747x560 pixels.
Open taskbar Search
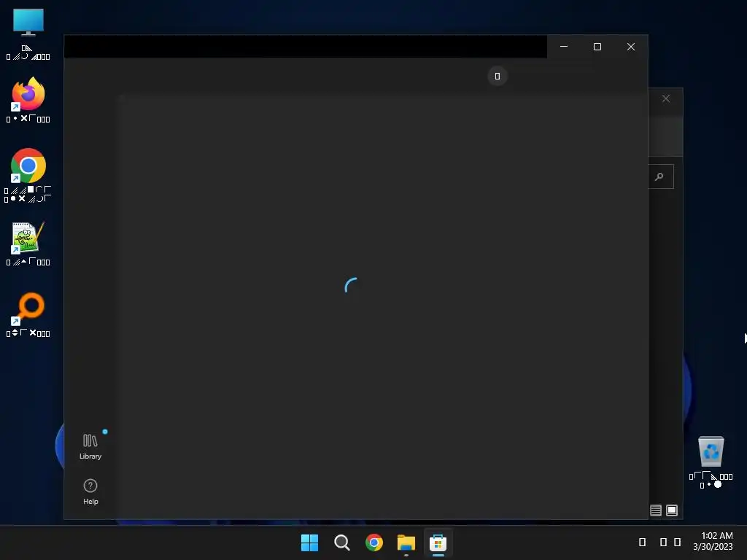point(342,542)
